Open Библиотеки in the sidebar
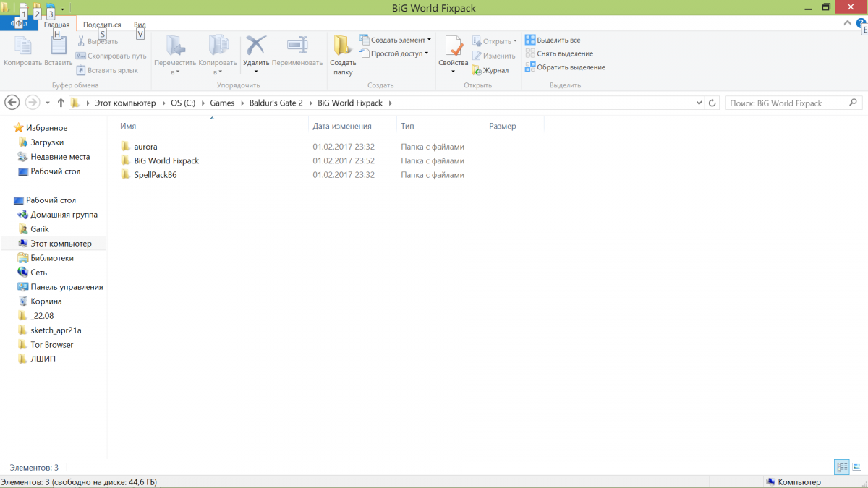 click(x=52, y=258)
